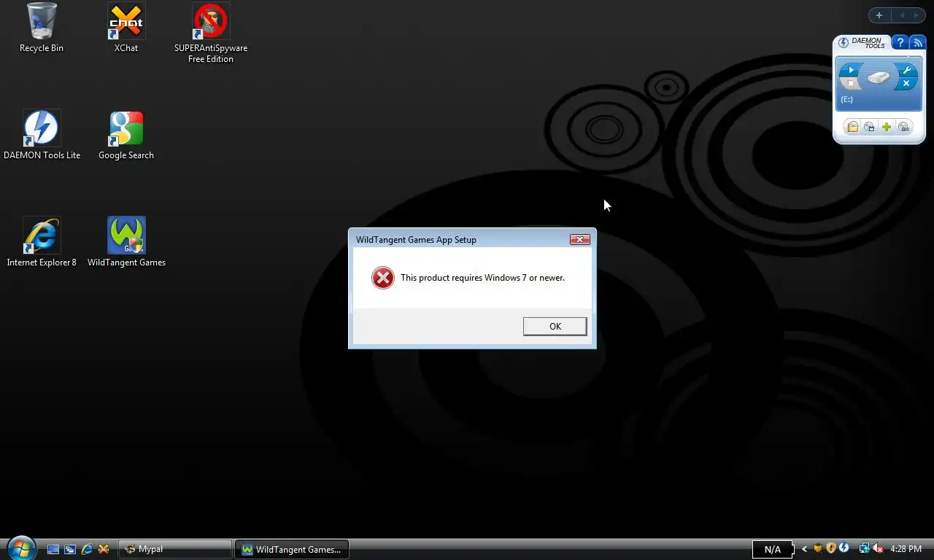
Task: Switch to Mypal taskbar button
Action: (x=175, y=549)
